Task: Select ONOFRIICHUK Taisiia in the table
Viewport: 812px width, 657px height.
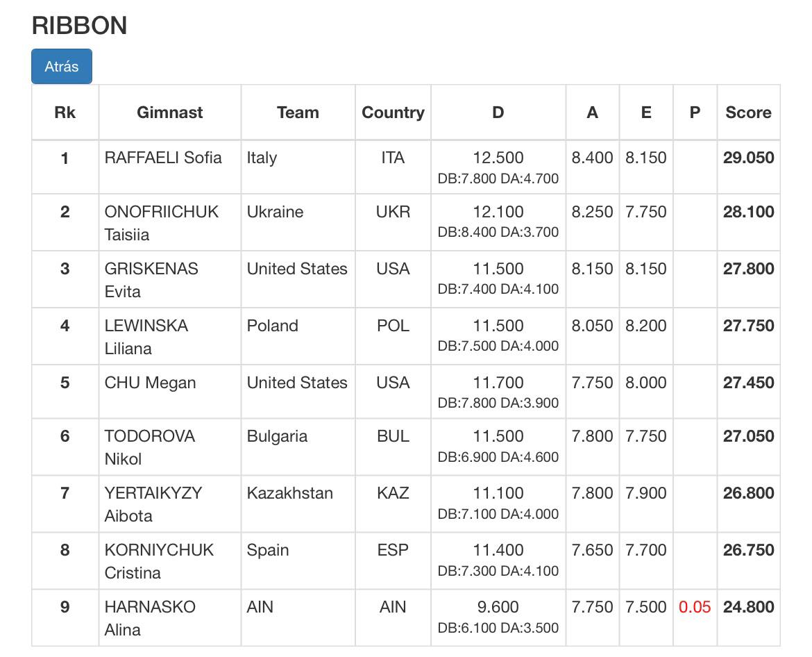Action: click(162, 223)
